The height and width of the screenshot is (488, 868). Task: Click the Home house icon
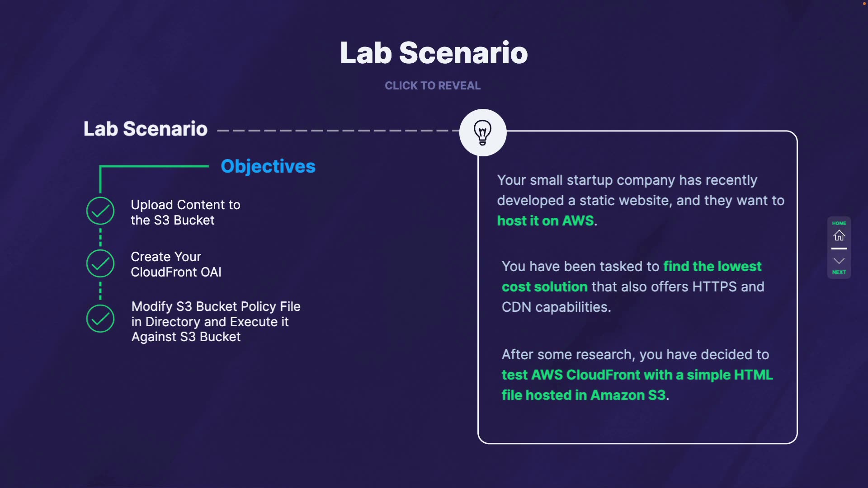tap(839, 235)
